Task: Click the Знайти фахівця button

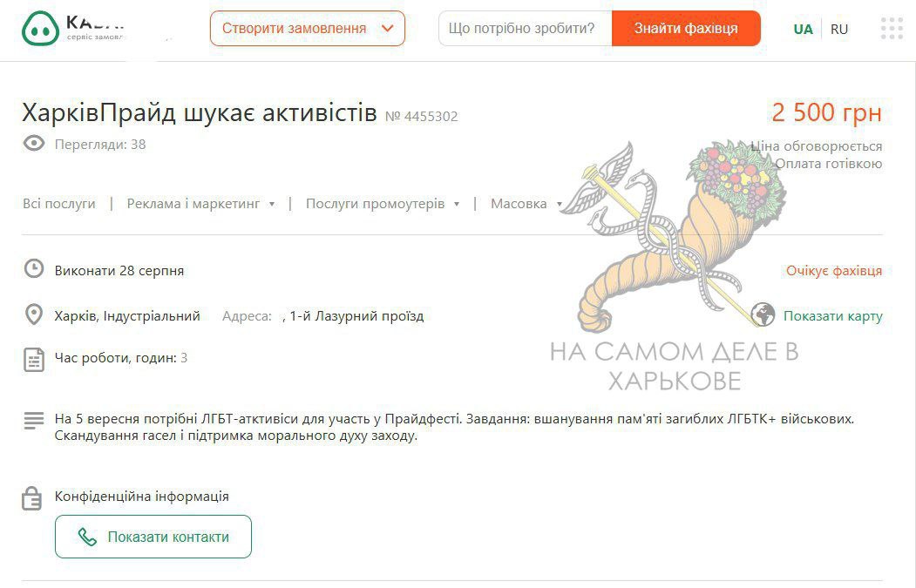Action: coord(686,28)
